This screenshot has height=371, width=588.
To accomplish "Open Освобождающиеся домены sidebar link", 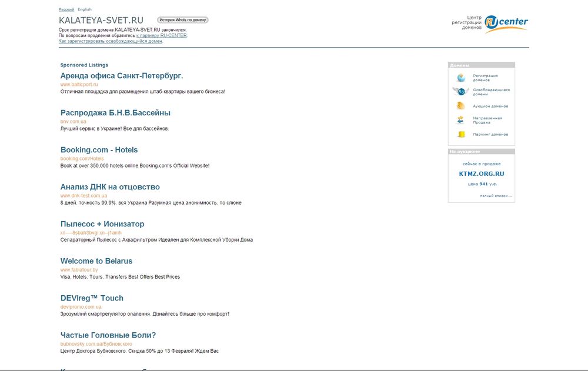I will click(491, 92).
